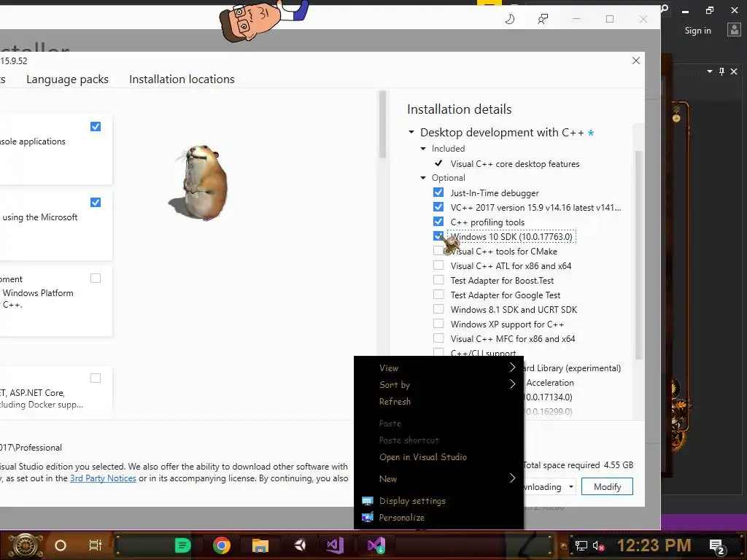Collapse the Included section
The height and width of the screenshot is (560, 747).
423,149
